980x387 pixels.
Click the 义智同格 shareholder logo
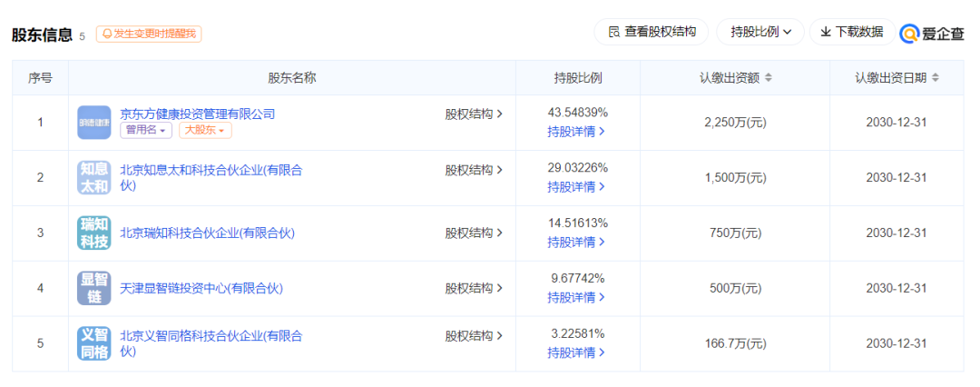[x=93, y=343]
